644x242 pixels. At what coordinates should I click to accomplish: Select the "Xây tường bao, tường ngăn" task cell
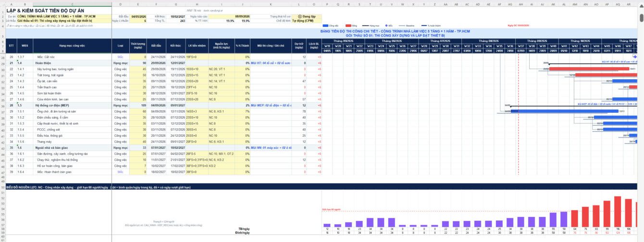[x=73, y=69]
